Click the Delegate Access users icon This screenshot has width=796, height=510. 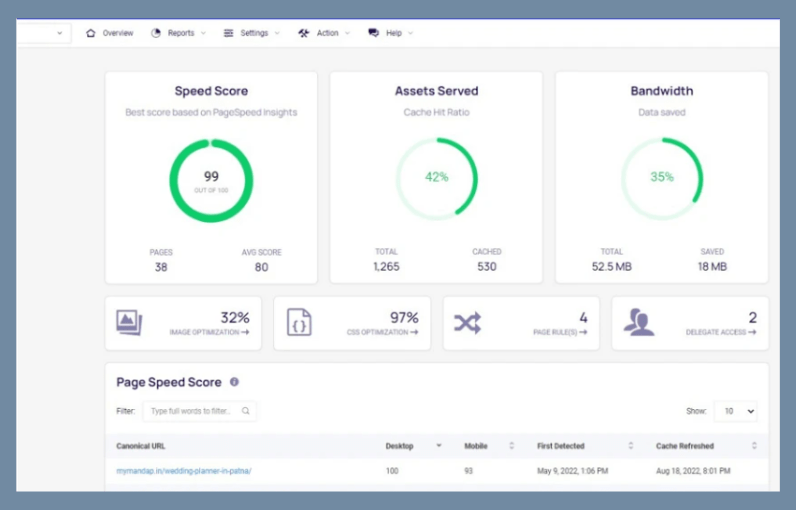point(637,322)
